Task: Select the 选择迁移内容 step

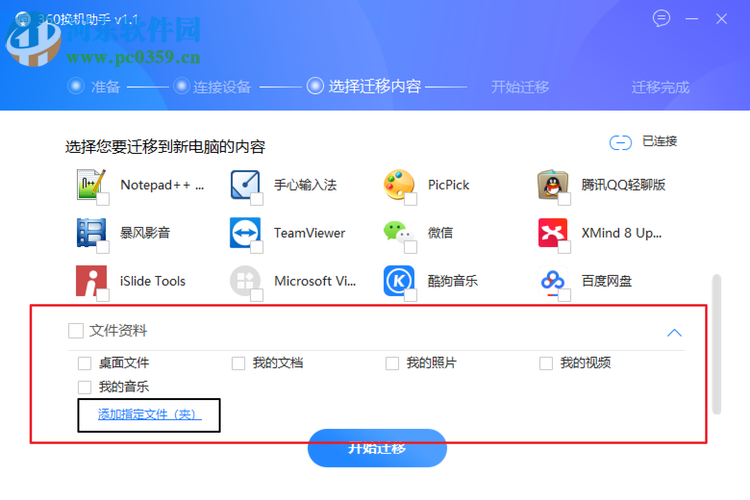Action: pos(364,86)
